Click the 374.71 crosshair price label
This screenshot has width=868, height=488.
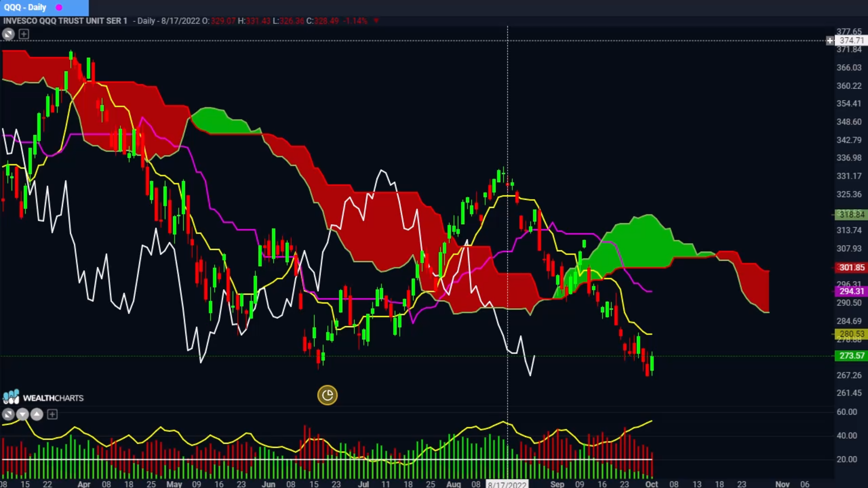pos(851,41)
